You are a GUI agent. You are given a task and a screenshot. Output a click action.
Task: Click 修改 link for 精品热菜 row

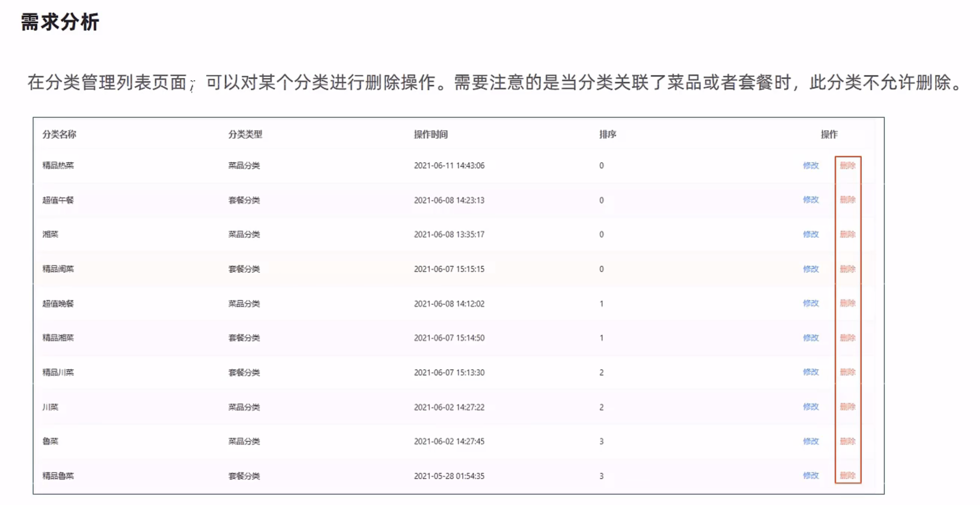(x=810, y=166)
